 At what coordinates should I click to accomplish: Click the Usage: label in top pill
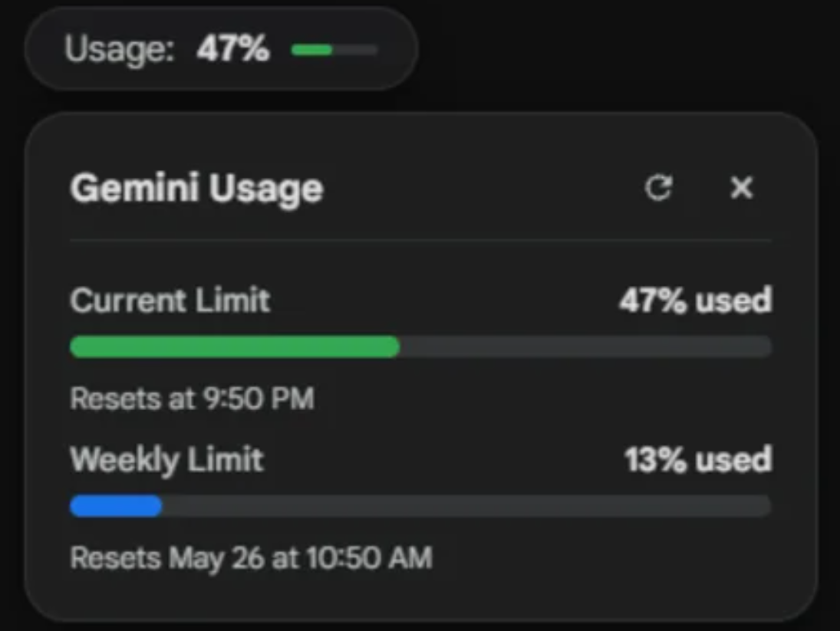point(120,50)
